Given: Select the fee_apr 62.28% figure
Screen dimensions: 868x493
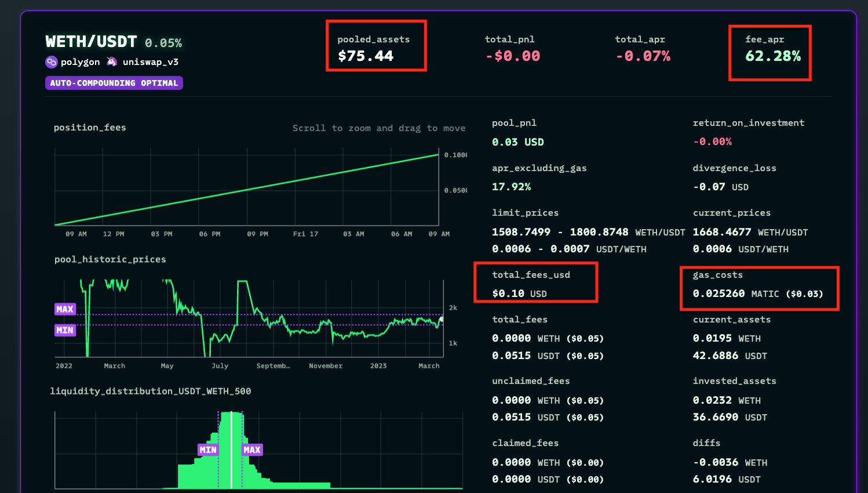Looking at the screenshot, I should (773, 56).
